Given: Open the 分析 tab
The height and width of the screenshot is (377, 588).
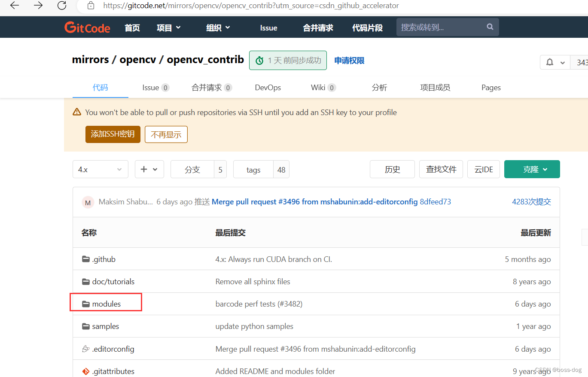Looking at the screenshot, I should pos(379,88).
